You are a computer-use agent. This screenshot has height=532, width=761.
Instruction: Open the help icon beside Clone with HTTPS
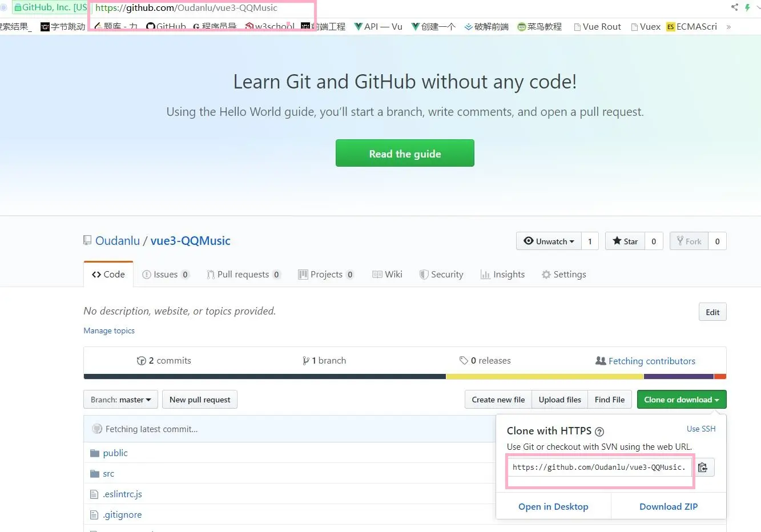coord(599,432)
